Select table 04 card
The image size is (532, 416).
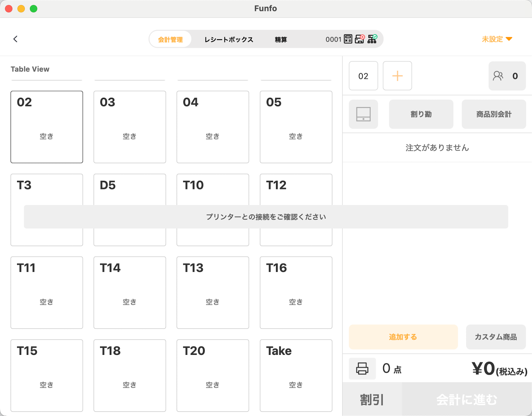pos(213,127)
